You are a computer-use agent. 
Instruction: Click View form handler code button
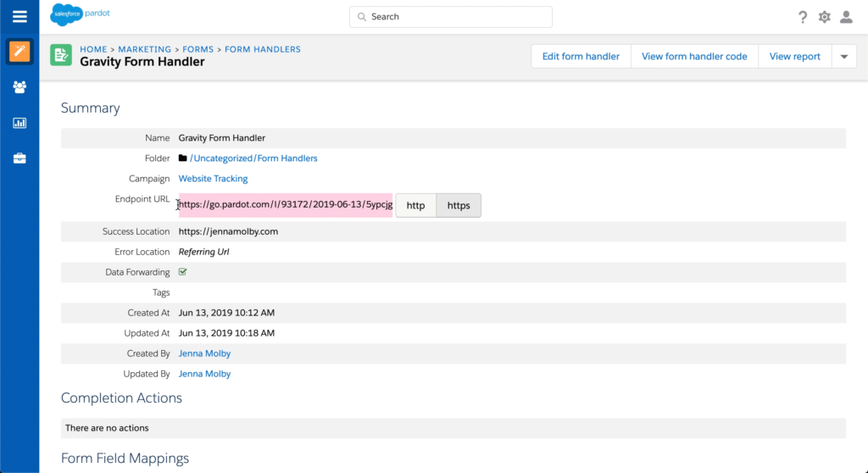(x=694, y=57)
